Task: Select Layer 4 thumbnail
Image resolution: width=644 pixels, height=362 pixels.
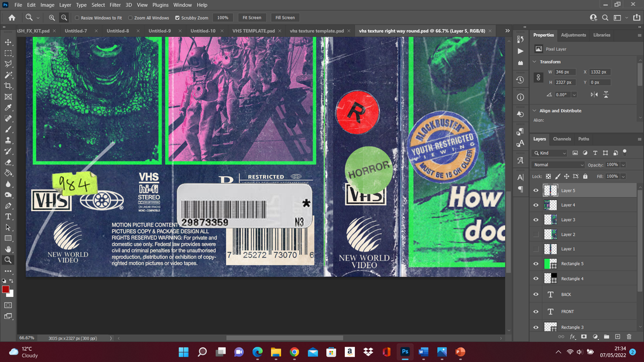Action: pyautogui.click(x=550, y=205)
